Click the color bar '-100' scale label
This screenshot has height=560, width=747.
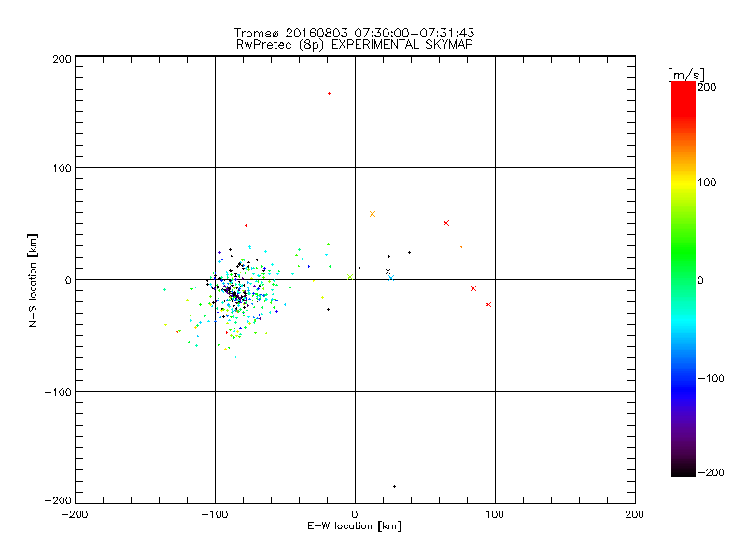(711, 379)
